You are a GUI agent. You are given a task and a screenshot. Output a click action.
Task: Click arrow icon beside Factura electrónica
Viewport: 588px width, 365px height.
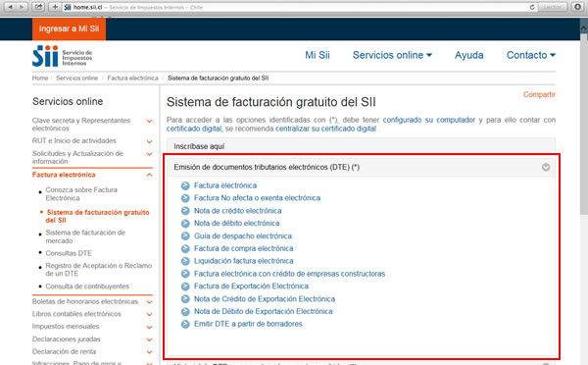point(185,185)
